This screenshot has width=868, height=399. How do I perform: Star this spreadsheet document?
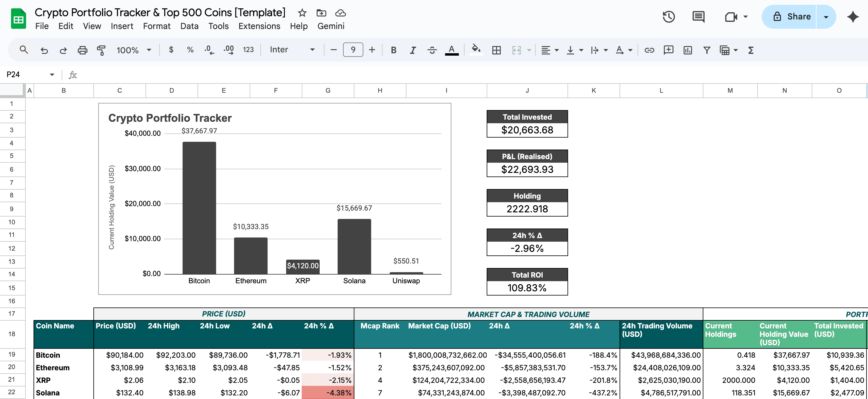(x=302, y=13)
